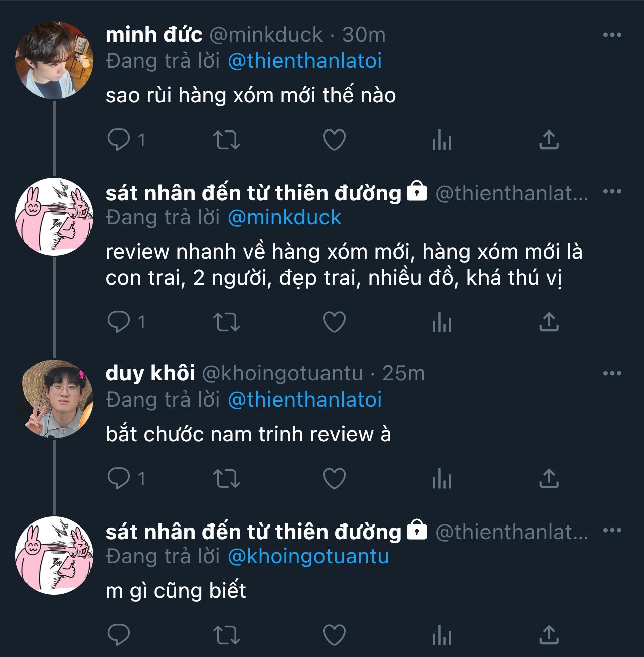Reply to minh đức's tweet

tap(119, 140)
